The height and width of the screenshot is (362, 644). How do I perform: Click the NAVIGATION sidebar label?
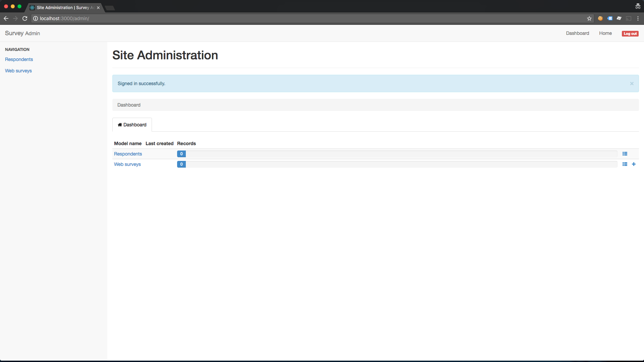tap(17, 49)
